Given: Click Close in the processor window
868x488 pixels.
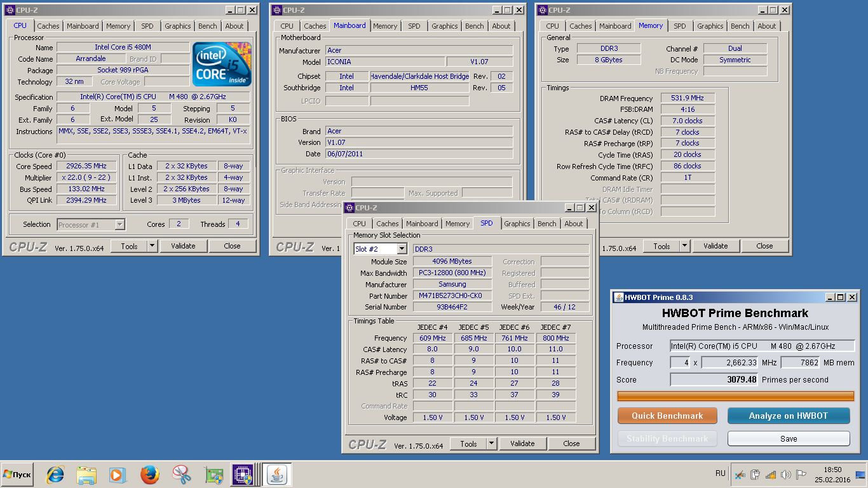Looking at the screenshot, I should point(233,246).
